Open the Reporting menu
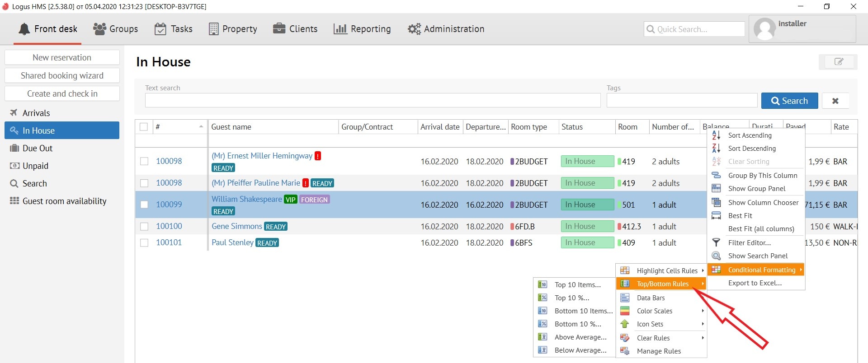The image size is (868, 363). (362, 29)
